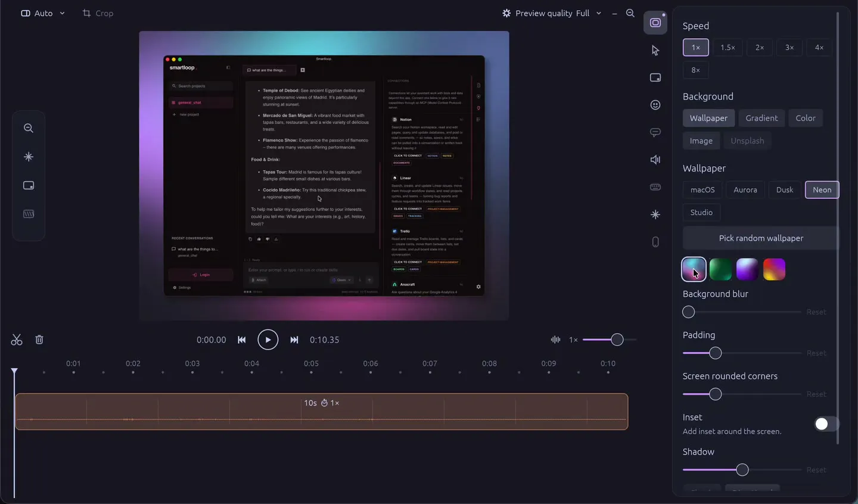
Task: Open the phone device frame settings
Action: (655, 242)
